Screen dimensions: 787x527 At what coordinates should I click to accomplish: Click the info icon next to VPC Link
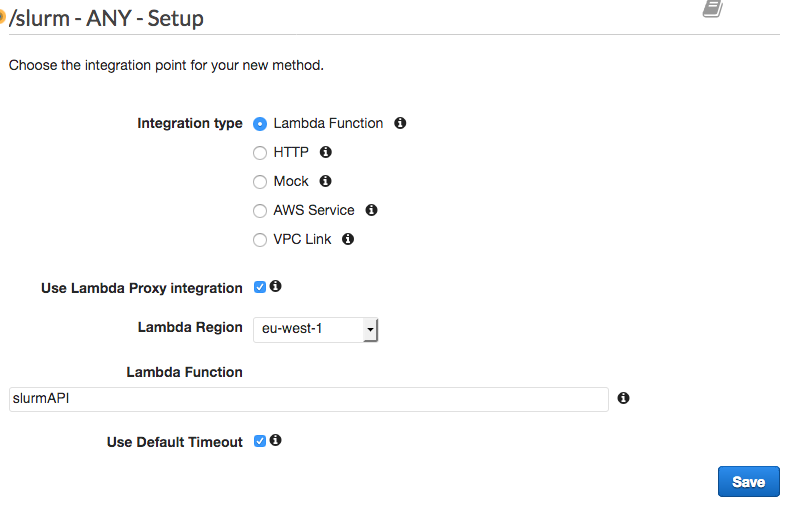(x=348, y=239)
